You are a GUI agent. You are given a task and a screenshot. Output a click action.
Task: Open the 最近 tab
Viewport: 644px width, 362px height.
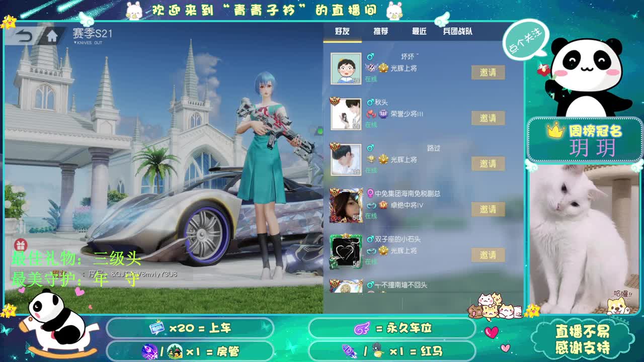tap(419, 31)
